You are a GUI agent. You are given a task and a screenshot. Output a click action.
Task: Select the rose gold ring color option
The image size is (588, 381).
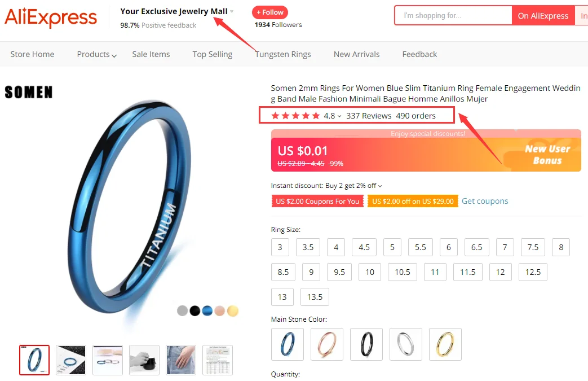pyautogui.click(x=327, y=344)
